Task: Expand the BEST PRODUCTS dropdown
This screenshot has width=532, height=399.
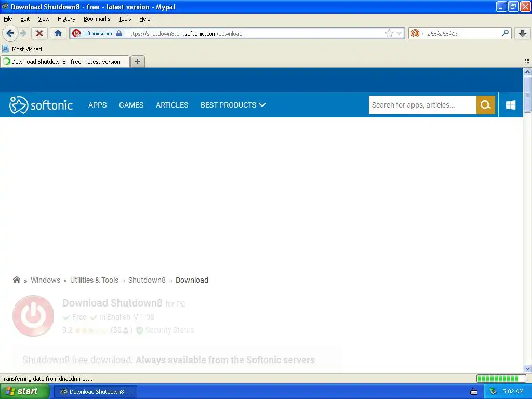Action: point(233,105)
